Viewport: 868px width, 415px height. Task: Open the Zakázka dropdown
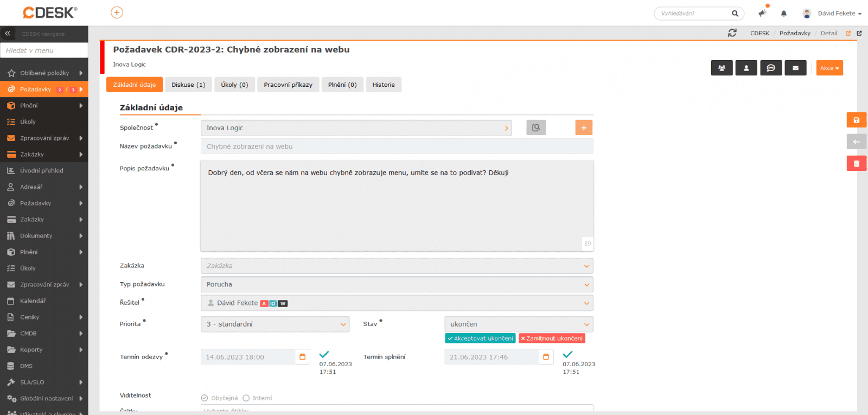tap(397, 266)
